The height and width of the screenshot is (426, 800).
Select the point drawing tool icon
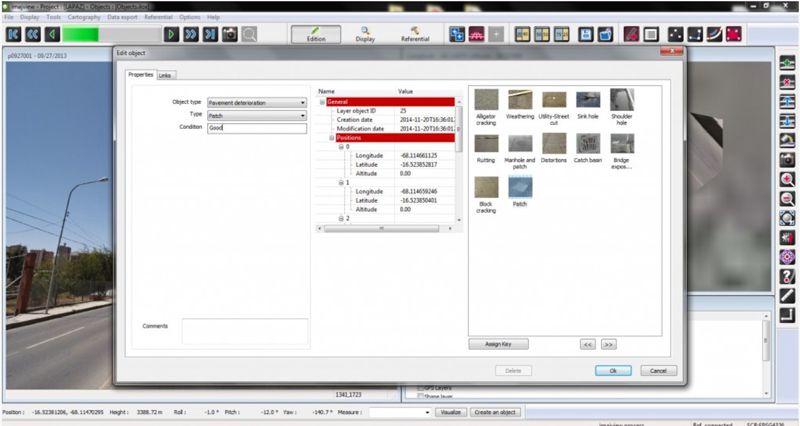(x=676, y=35)
